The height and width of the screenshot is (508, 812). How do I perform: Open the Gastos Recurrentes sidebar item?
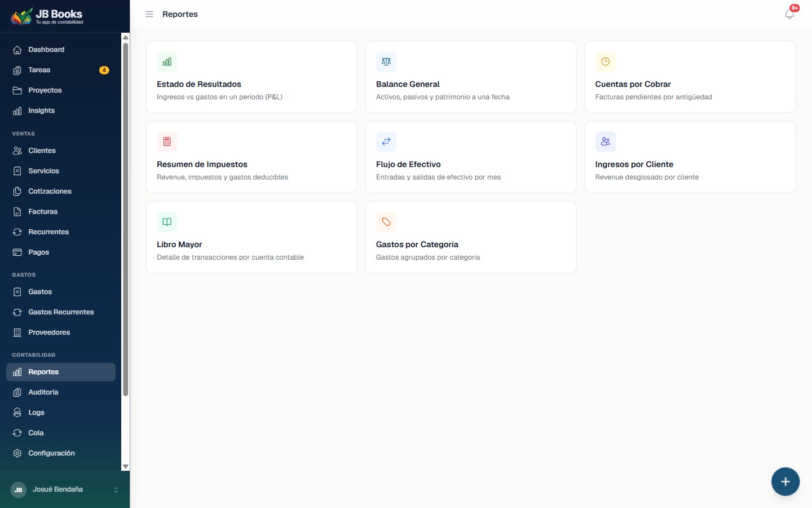[61, 312]
